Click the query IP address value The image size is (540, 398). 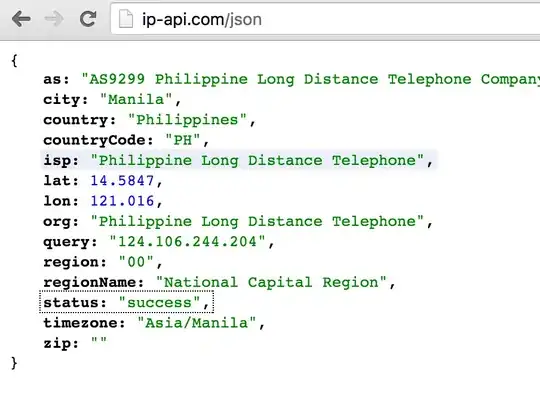tap(187, 241)
